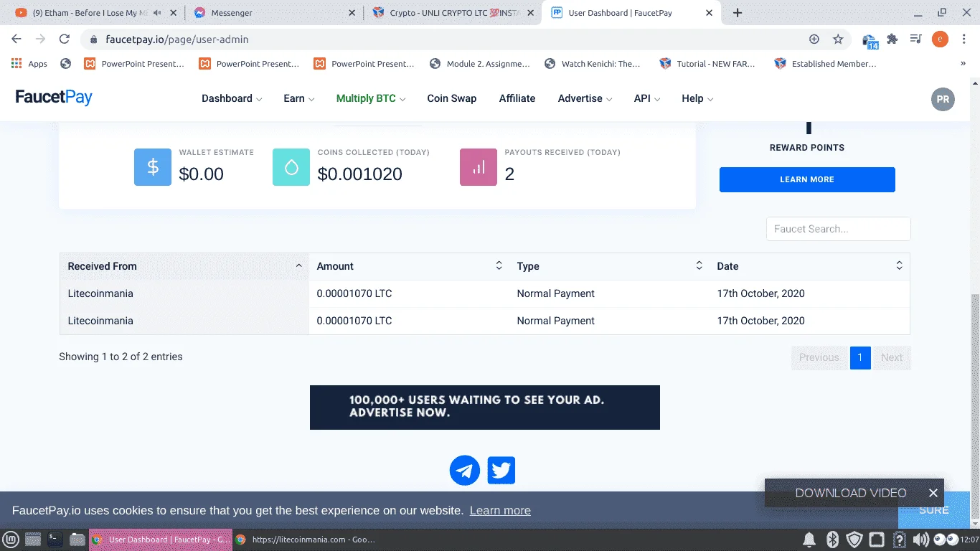This screenshot has width=980, height=551.
Task: Open the file manager folder in taskbar
Action: click(77, 540)
